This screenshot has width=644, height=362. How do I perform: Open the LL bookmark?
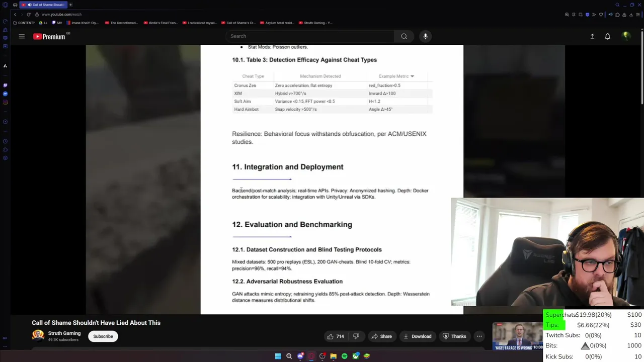tap(43, 23)
